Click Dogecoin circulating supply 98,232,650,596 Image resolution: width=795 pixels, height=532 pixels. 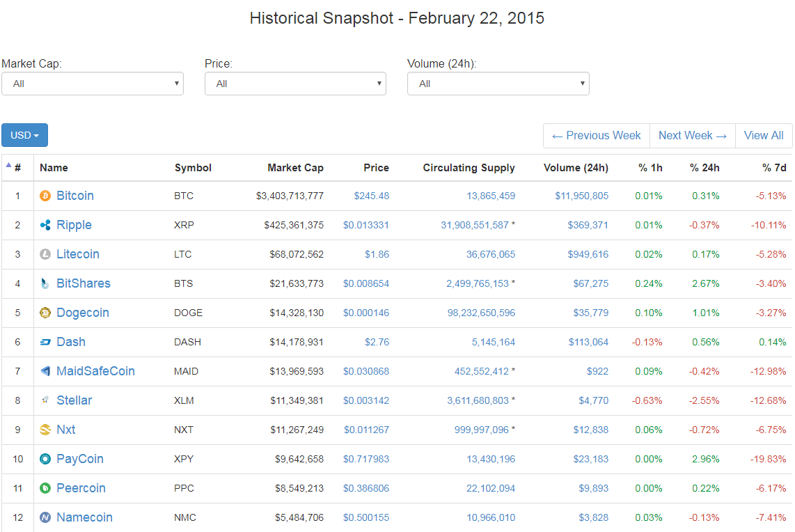tap(481, 313)
